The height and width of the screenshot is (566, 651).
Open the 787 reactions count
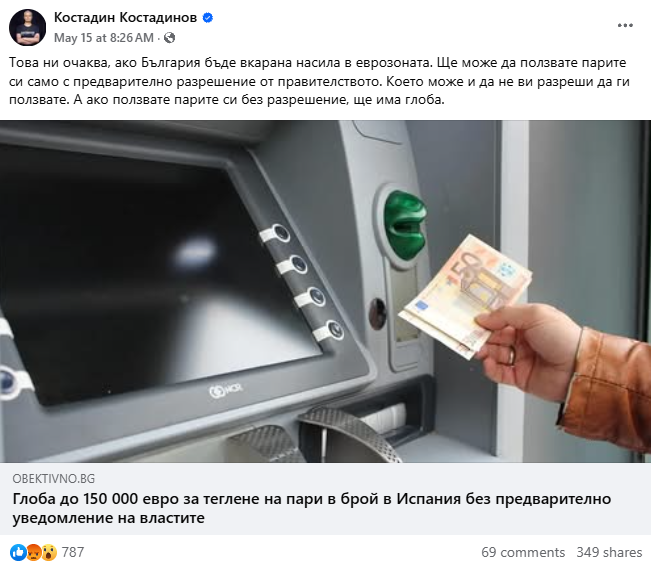pos(73,552)
